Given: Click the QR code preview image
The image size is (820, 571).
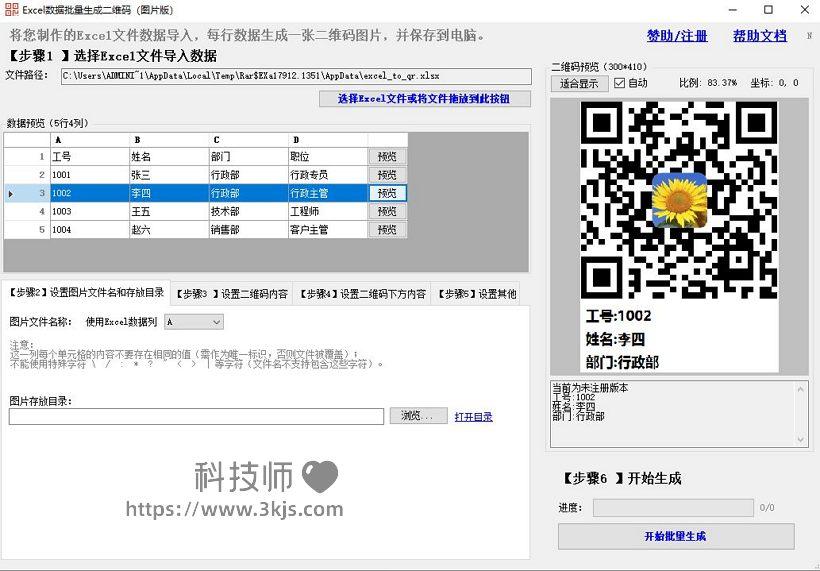Looking at the screenshot, I should click(679, 236).
